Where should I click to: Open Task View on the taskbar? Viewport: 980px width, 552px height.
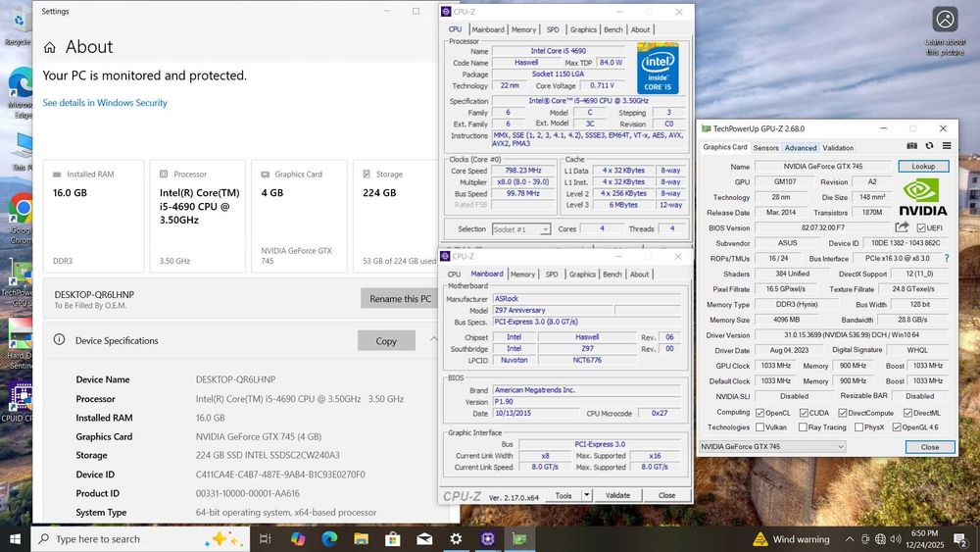point(265,539)
